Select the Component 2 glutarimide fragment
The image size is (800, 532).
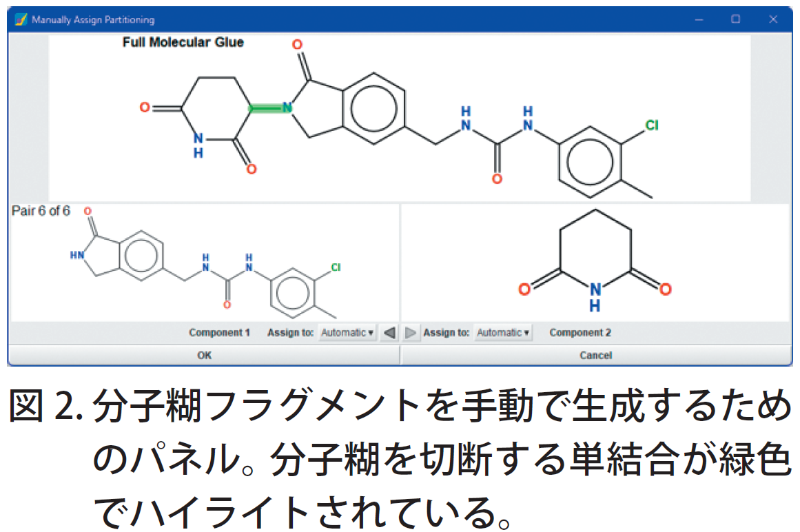[x=595, y=261]
